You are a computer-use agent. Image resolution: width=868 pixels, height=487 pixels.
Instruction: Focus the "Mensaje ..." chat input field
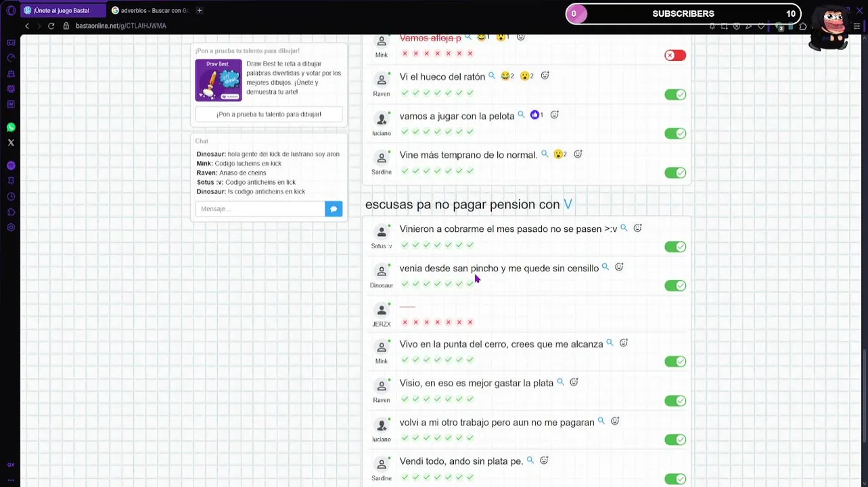[260, 209]
